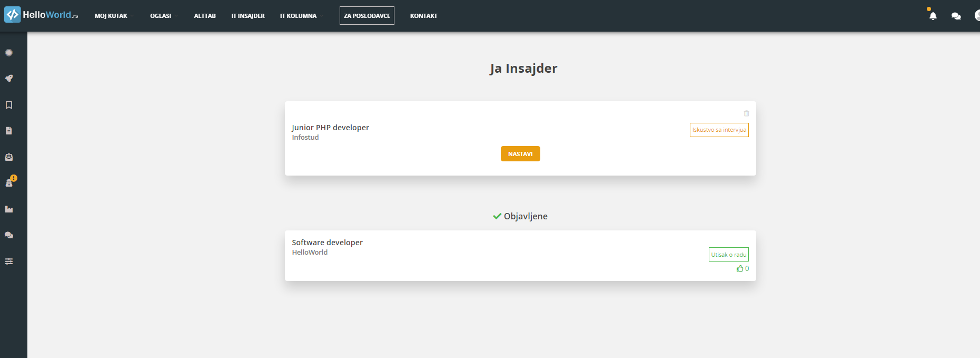Open the factory companies icon in sidebar

[x=9, y=209]
